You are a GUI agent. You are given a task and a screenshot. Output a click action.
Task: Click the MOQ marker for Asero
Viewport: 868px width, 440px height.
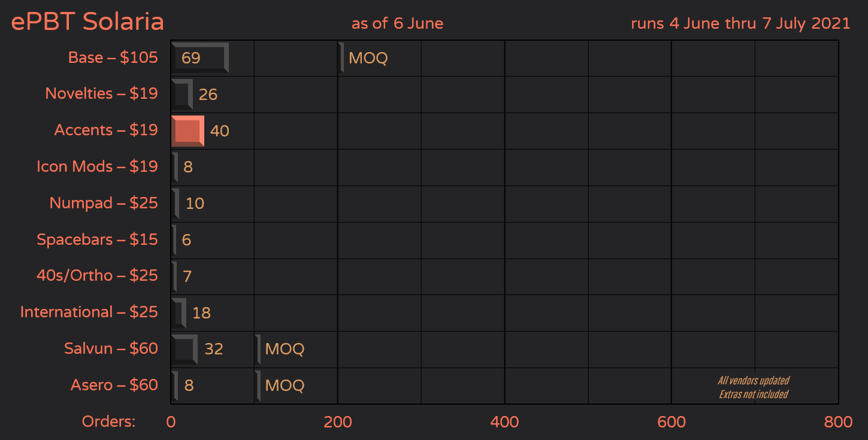pyautogui.click(x=258, y=385)
